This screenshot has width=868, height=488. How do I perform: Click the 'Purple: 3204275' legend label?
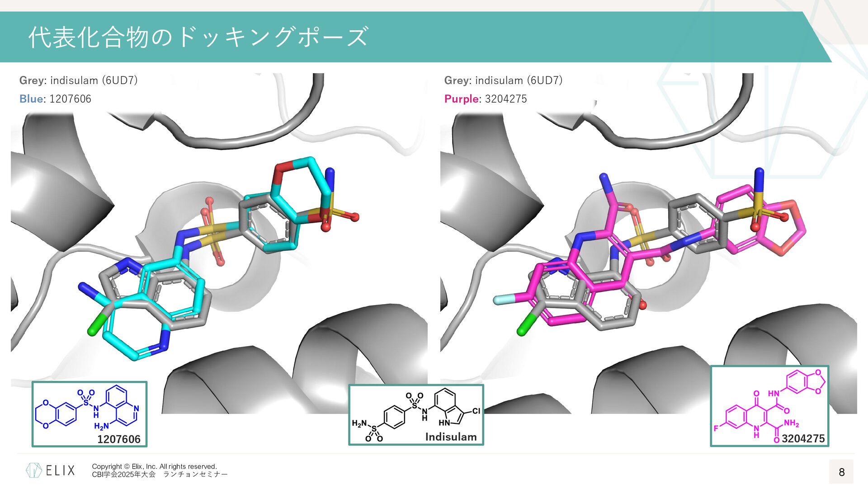pyautogui.click(x=485, y=99)
